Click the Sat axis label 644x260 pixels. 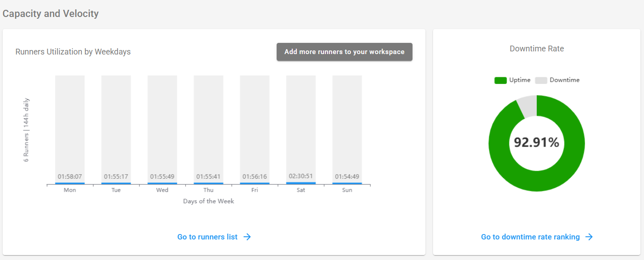[301, 190]
